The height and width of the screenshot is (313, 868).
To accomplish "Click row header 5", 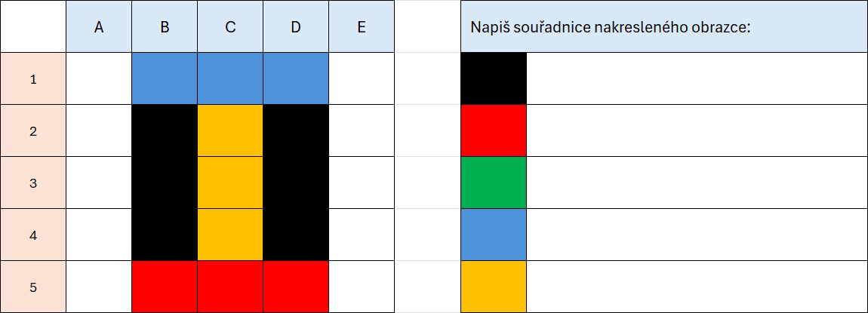I will [33, 287].
